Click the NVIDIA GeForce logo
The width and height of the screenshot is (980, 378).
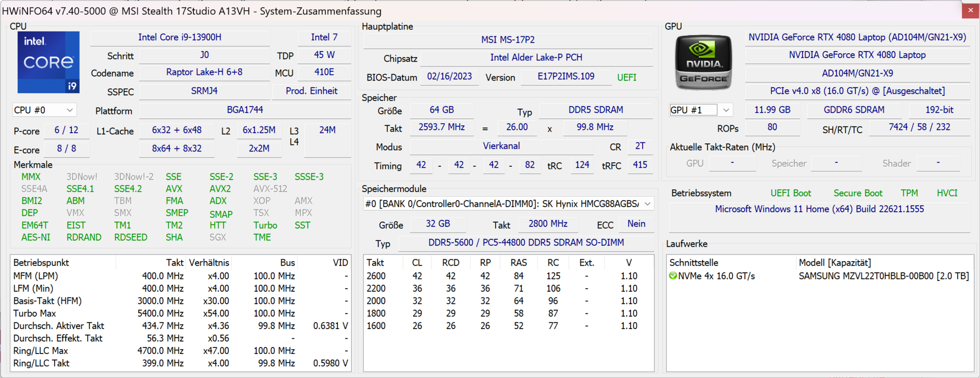click(x=703, y=62)
